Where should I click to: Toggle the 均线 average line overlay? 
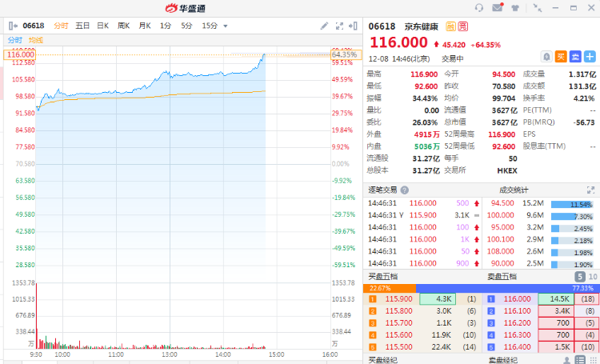click(36, 40)
